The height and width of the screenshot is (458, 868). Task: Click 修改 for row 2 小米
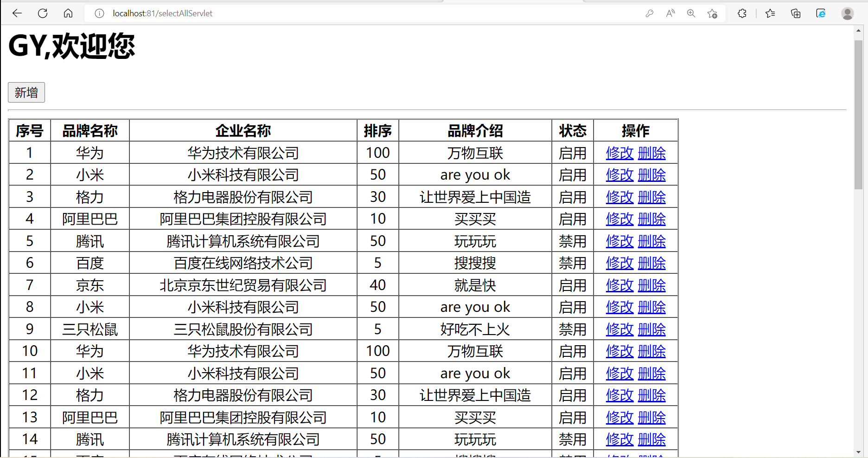[619, 175]
